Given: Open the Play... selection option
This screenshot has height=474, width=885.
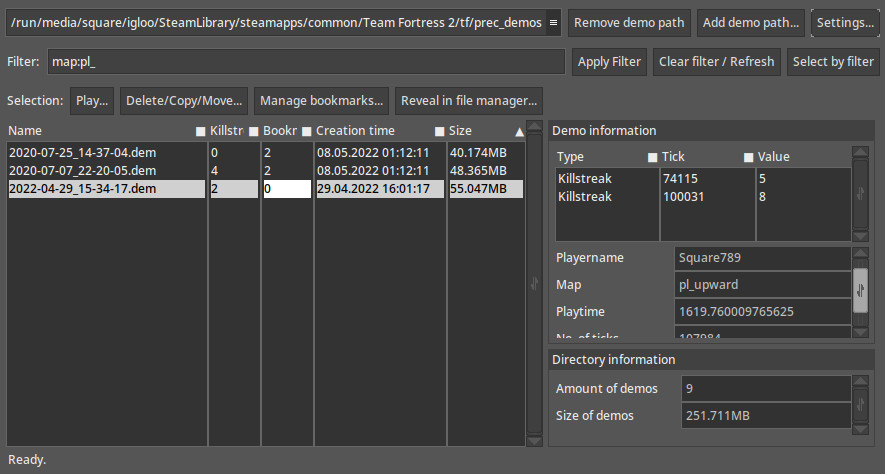Looking at the screenshot, I should pos(92,100).
